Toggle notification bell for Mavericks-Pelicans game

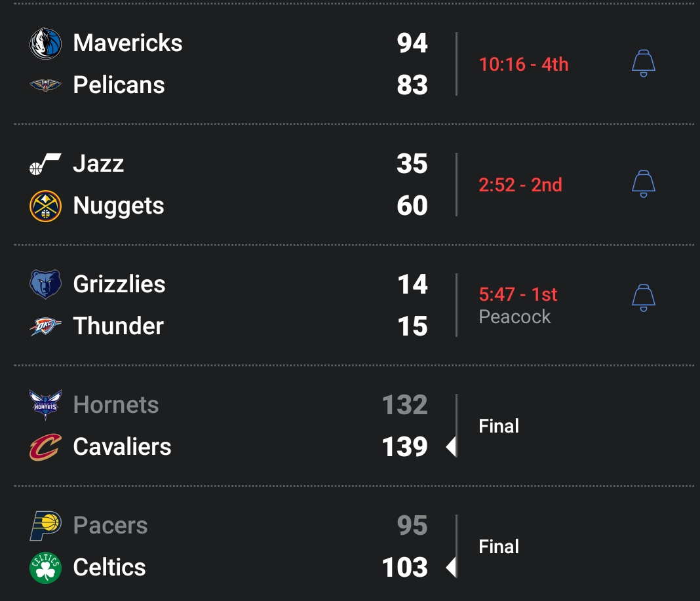tap(643, 64)
